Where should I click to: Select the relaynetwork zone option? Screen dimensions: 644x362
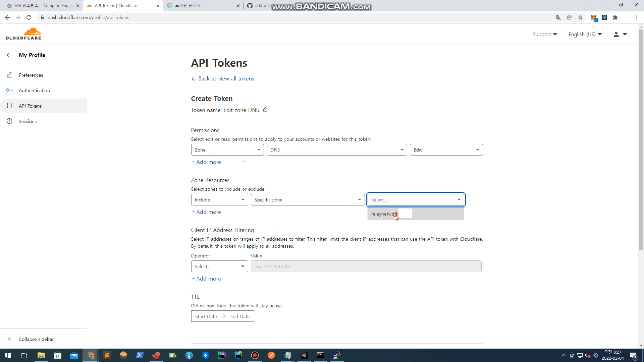click(384, 214)
